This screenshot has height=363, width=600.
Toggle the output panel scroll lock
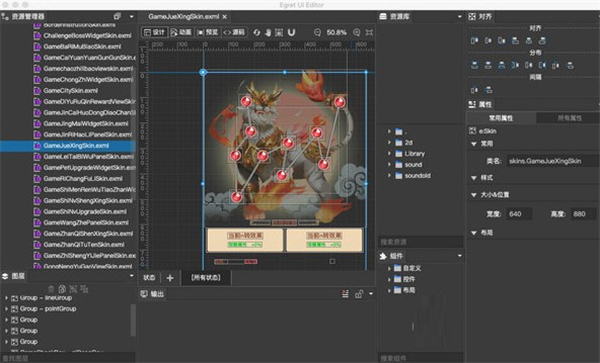[x=359, y=294]
